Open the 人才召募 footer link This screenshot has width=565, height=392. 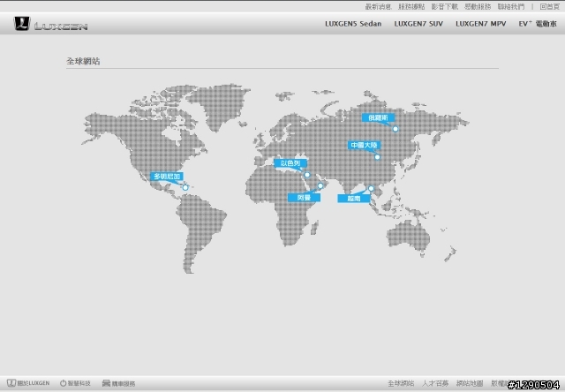click(435, 383)
